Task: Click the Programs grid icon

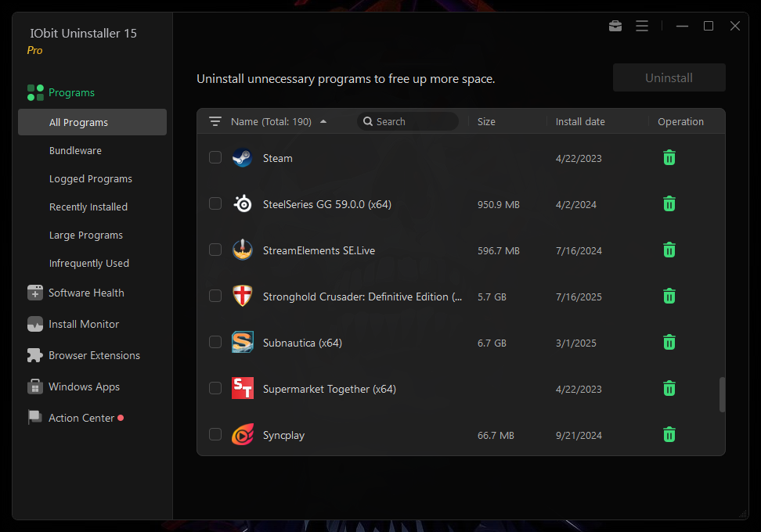Action: [35, 92]
